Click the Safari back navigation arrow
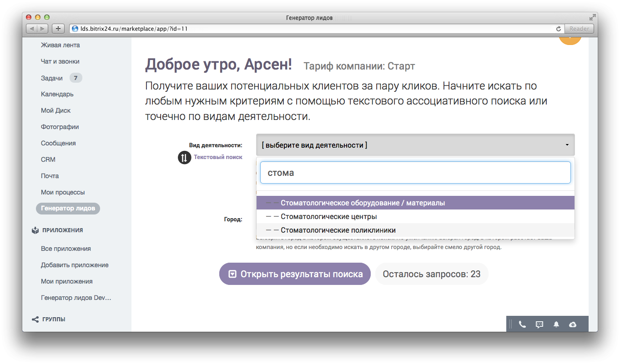 [x=32, y=29]
